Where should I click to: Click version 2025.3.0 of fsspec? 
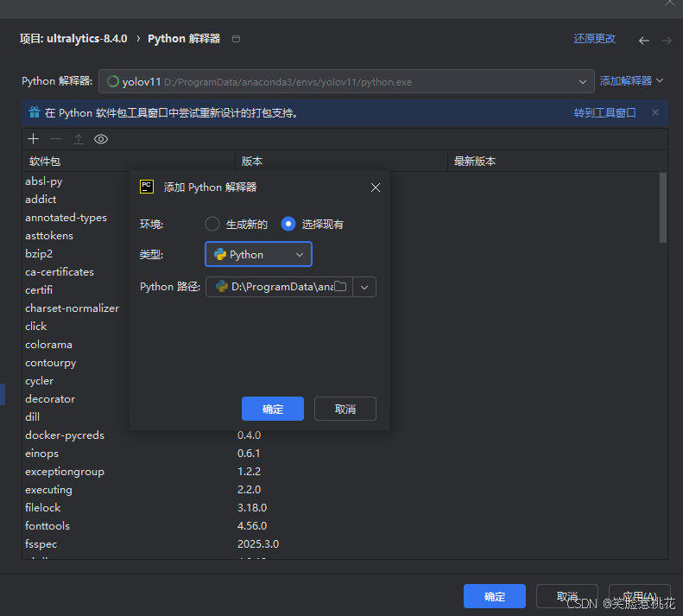point(258,544)
